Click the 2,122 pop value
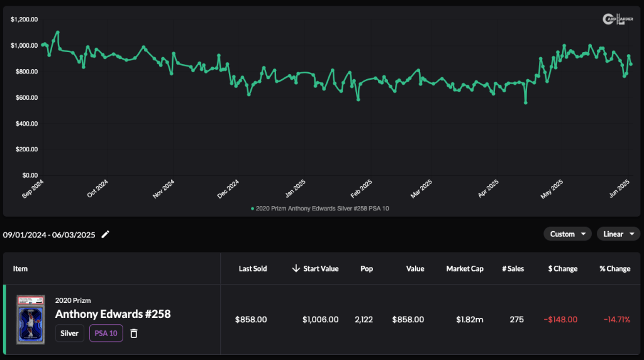 (364, 319)
